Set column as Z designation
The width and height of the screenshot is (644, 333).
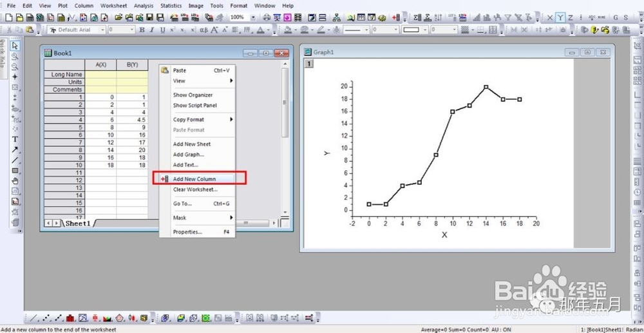pos(571,17)
